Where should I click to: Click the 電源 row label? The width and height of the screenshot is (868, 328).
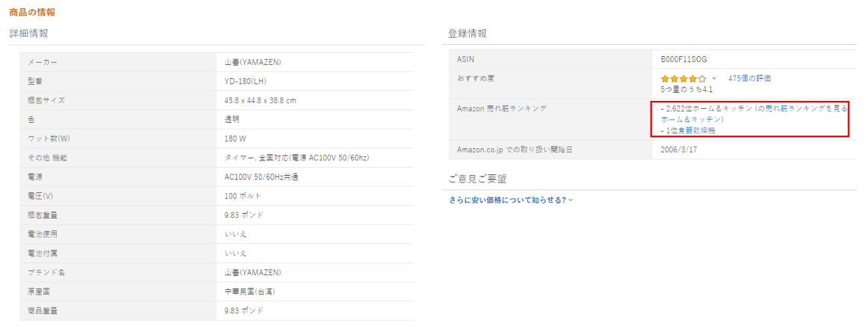point(35,177)
